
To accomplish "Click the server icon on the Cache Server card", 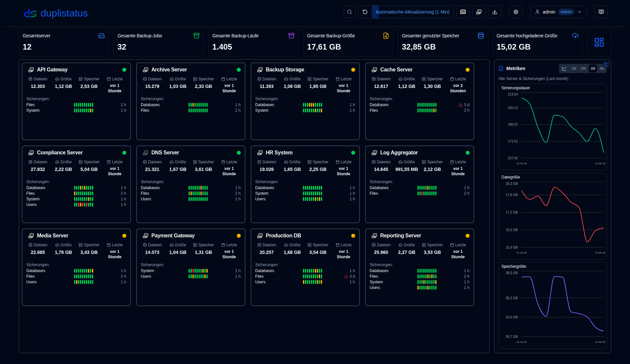I will 374,70.
